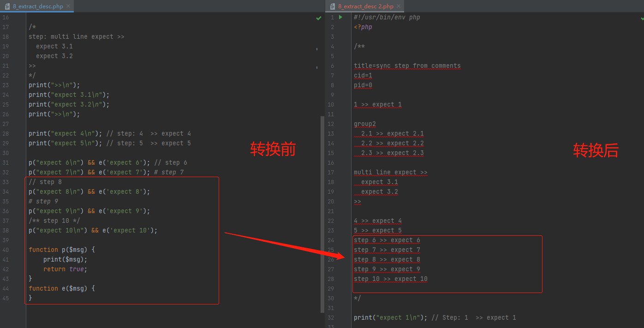The width and height of the screenshot is (644, 328).
Task: Place cursor on 'function p($msg)' declaration
Action: (x=61, y=250)
